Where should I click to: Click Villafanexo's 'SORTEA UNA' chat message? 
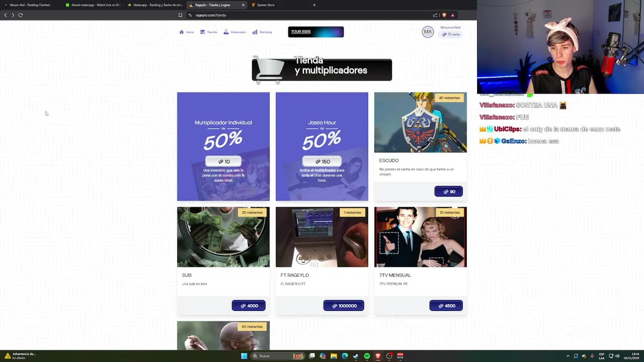pos(523,106)
